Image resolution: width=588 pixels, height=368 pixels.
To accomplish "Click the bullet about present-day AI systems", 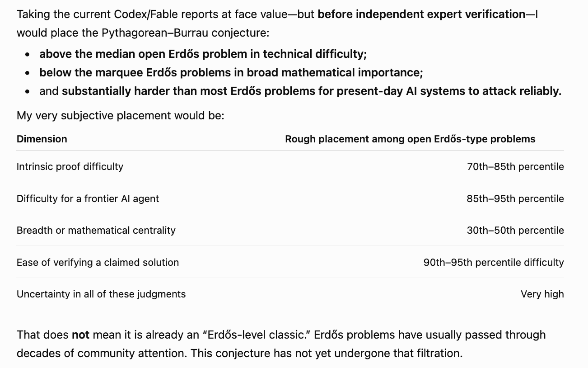I will pyautogui.click(x=300, y=91).
